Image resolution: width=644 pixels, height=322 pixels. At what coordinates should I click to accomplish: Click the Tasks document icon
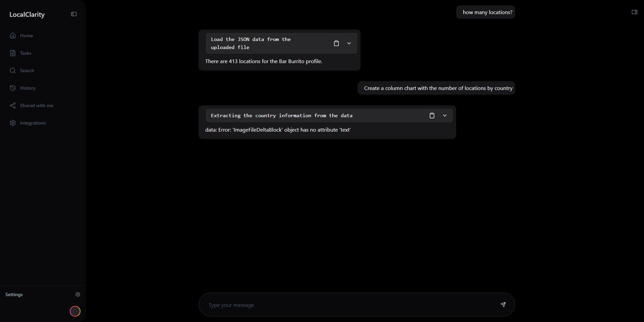pos(13,53)
